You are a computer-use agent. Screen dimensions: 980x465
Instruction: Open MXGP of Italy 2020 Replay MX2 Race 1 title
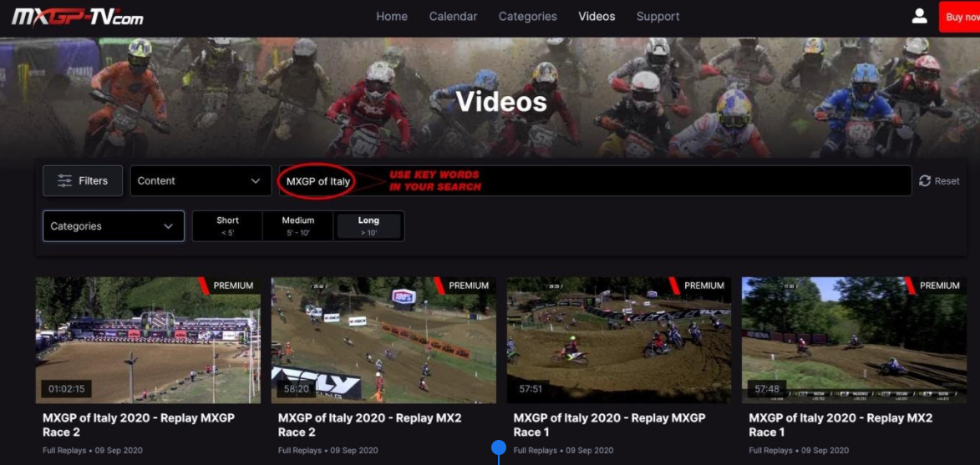[x=840, y=424]
